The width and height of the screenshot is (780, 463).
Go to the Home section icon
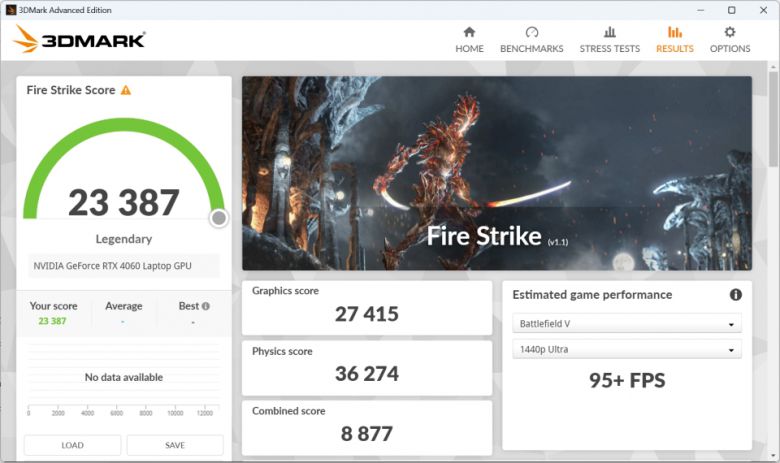(469, 32)
